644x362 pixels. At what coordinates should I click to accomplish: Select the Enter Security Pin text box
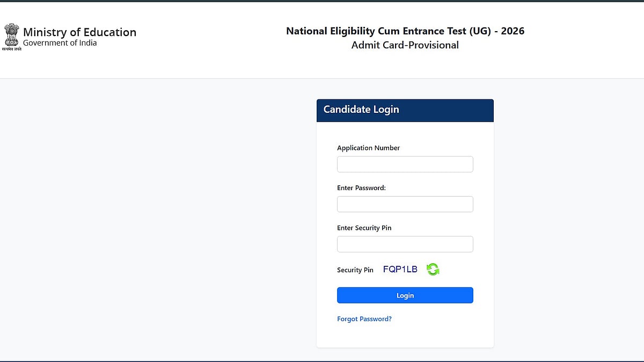click(405, 244)
